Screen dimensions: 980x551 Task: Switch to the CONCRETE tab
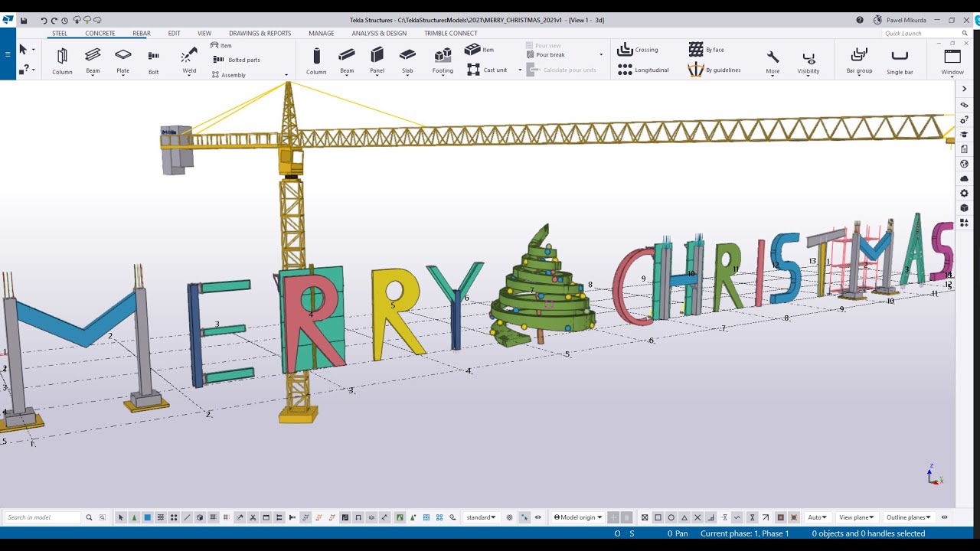point(100,34)
